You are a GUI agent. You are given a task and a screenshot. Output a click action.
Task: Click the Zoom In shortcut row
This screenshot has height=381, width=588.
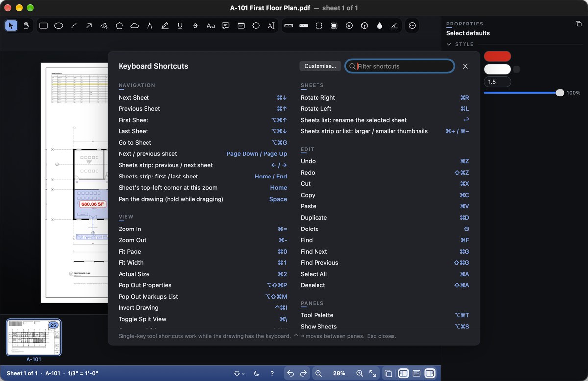[203, 229]
